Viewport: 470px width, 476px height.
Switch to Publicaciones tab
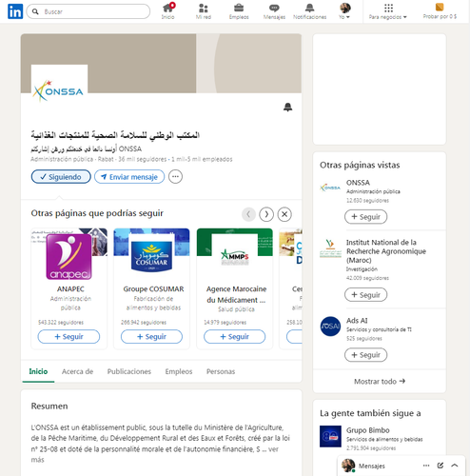129,371
